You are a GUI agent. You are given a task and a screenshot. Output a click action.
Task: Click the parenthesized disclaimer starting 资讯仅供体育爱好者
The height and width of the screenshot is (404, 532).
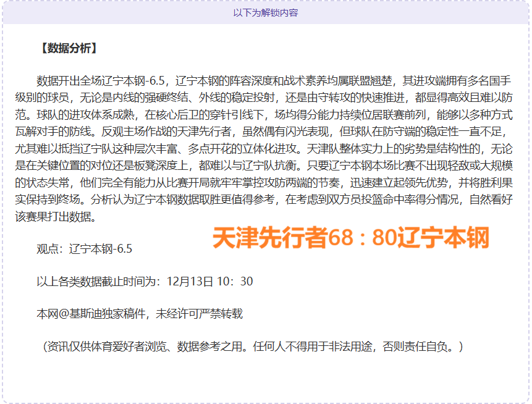click(x=253, y=347)
